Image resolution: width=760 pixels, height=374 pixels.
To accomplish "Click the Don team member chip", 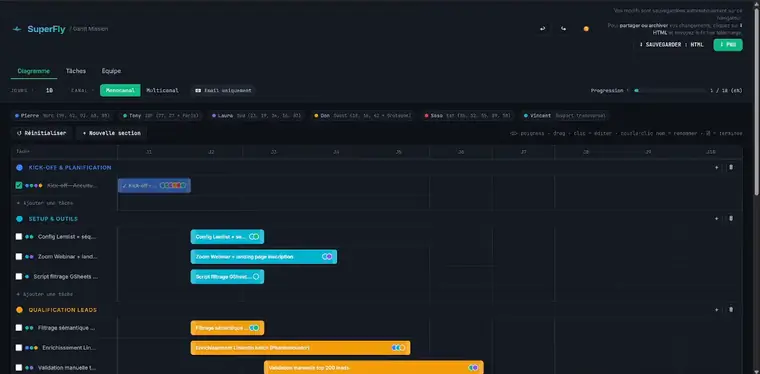I will (x=363, y=116).
